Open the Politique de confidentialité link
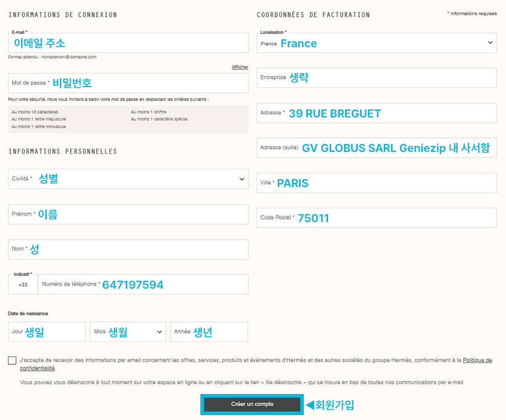The width and height of the screenshot is (506, 420). pos(478,360)
